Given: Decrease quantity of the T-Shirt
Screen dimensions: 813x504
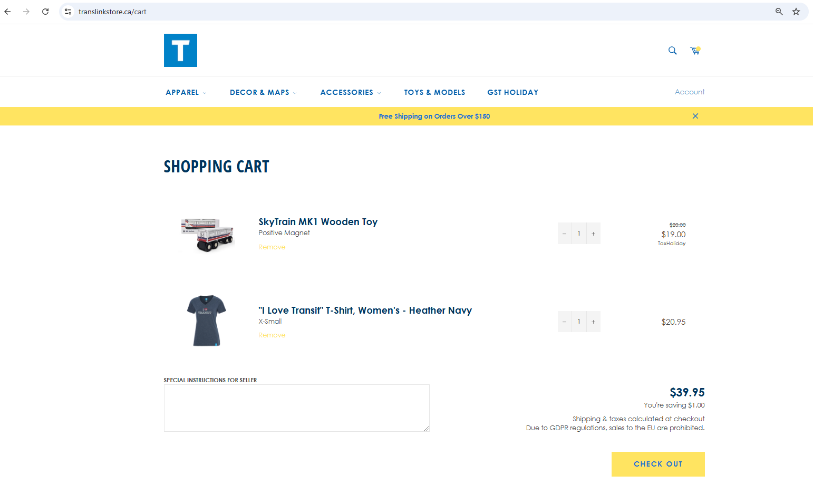Looking at the screenshot, I should (x=564, y=322).
